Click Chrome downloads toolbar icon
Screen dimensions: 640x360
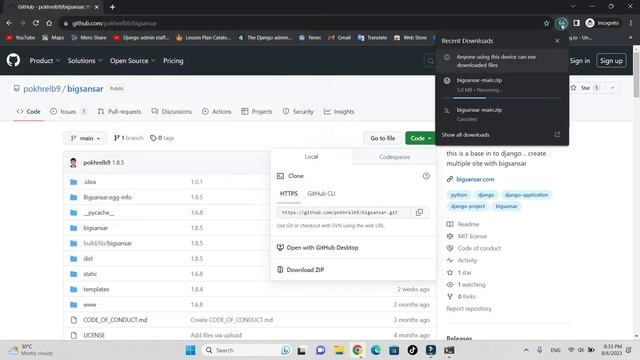point(562,23)
